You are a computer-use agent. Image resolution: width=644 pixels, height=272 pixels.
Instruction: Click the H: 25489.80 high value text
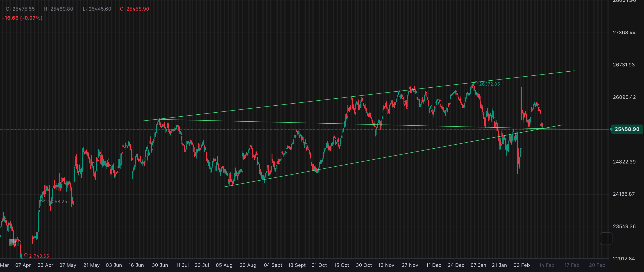tap(58, 9)
